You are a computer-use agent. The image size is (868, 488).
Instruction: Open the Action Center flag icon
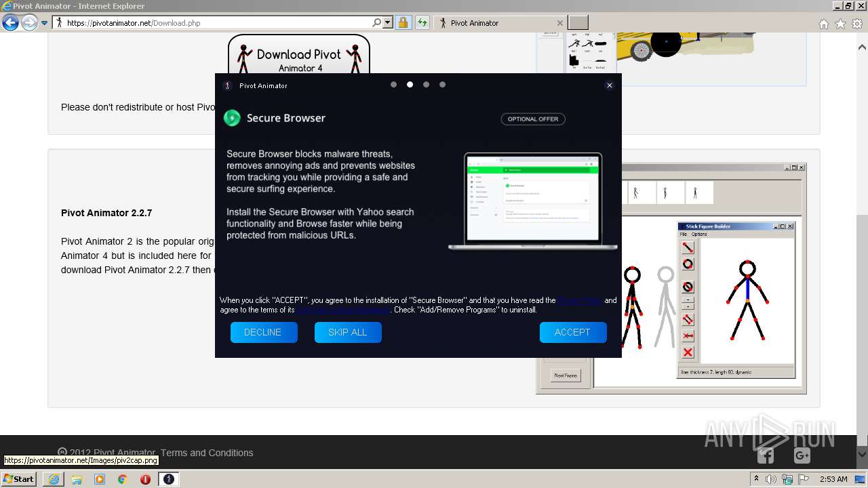pos(803,479)
